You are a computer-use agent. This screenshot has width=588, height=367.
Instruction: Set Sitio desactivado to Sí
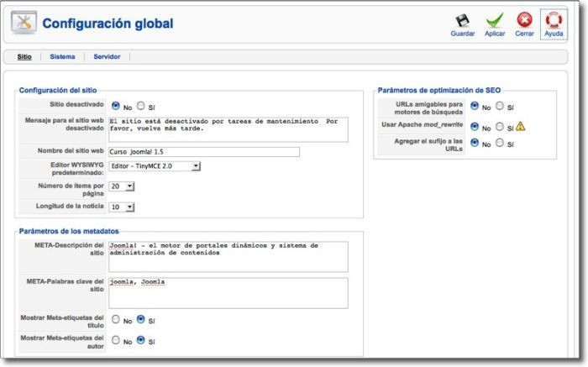coord(141,107)
